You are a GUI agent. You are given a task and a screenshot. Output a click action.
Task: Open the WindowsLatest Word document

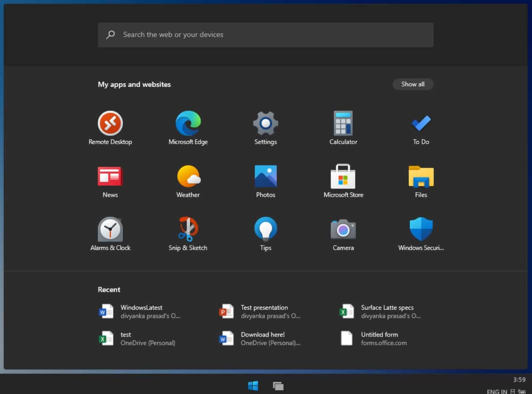pyautogui.click(x=140, y=312)
